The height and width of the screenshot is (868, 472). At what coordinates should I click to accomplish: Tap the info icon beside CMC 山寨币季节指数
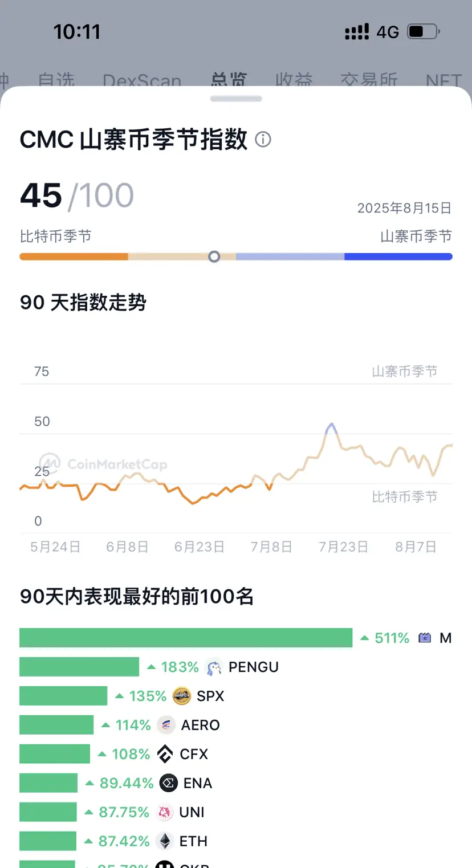263,140
